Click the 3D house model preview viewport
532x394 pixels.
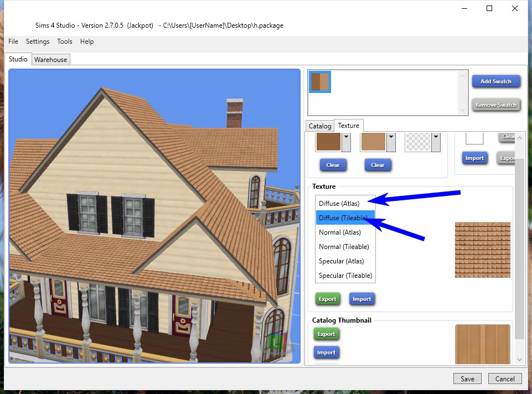point(154,216)
